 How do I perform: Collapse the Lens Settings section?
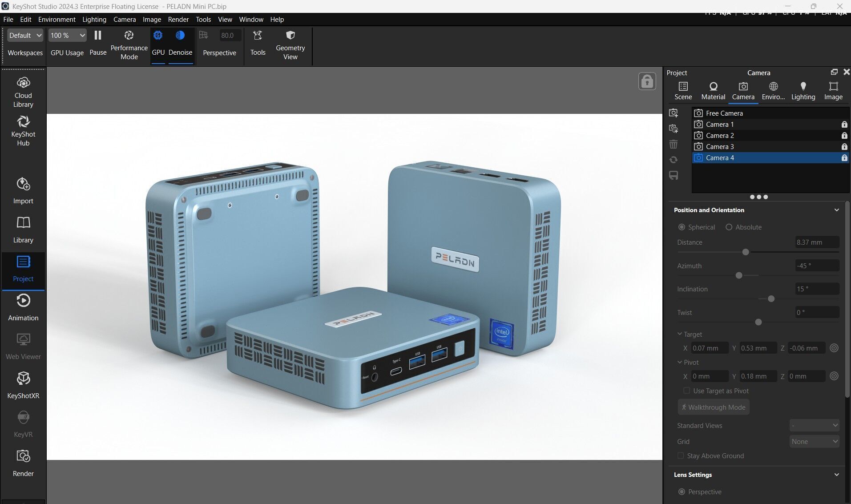tap(836, 475)
